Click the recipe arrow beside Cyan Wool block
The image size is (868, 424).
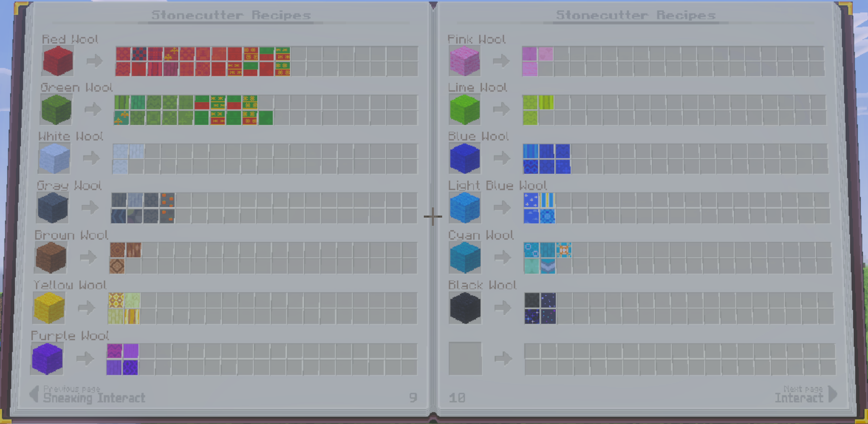pos(502,257)
